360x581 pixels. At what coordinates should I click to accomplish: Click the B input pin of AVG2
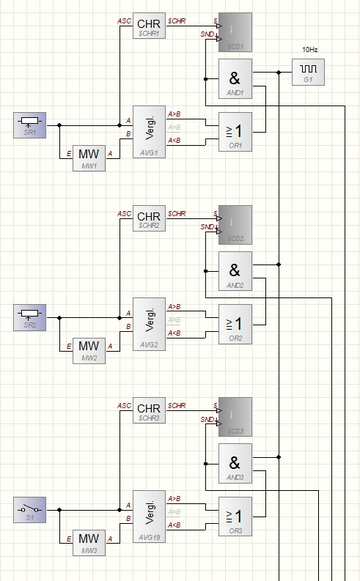point(129,327)
